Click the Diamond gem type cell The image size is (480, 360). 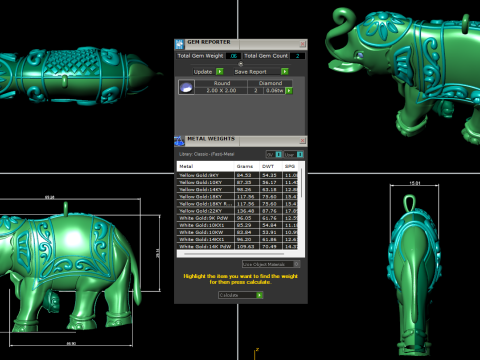[270, 83]
